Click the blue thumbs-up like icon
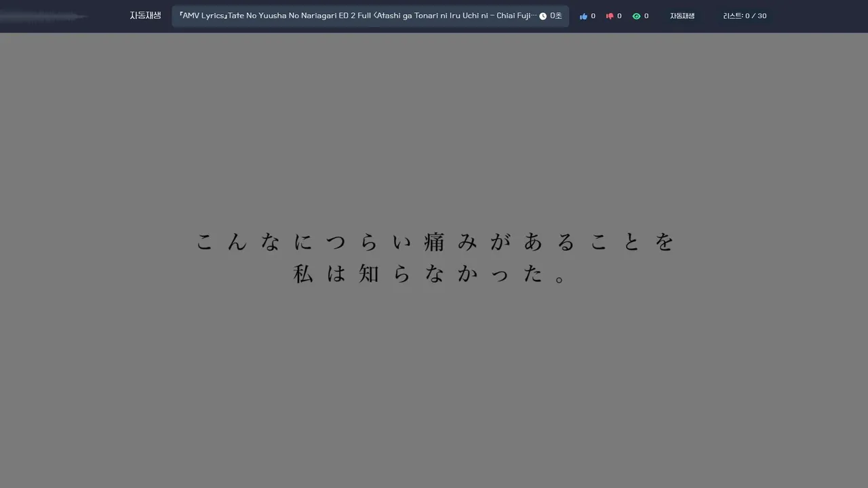Screen dimensions: 868x488 (583, 16)
